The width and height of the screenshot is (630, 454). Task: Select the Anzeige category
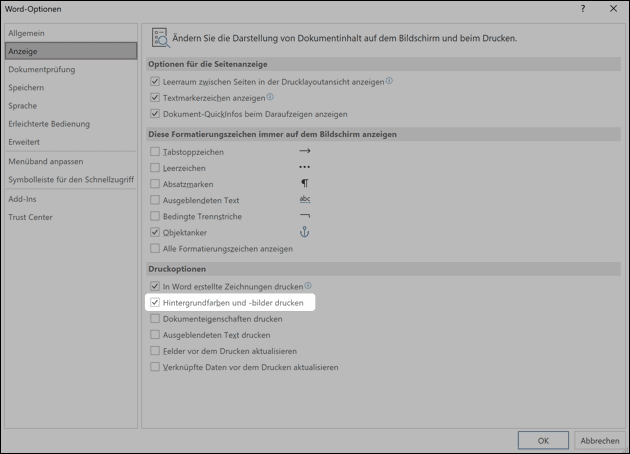tap(71, 51)
